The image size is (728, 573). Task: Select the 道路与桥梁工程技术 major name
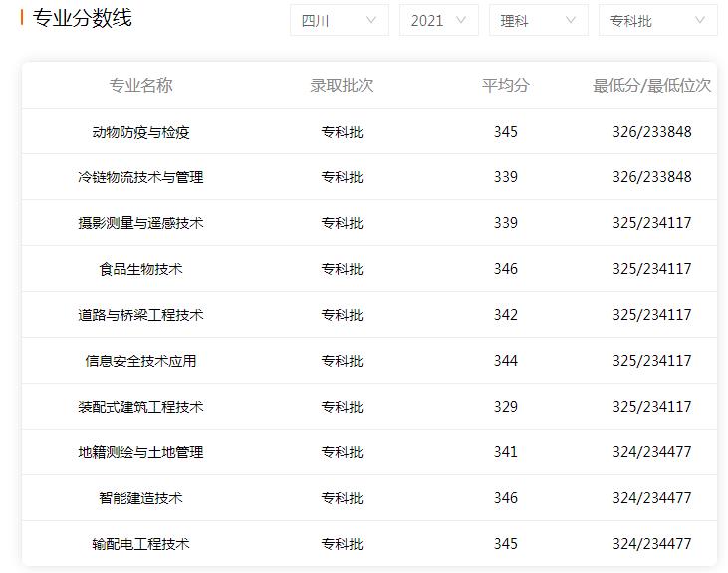[x=140, y=315]
